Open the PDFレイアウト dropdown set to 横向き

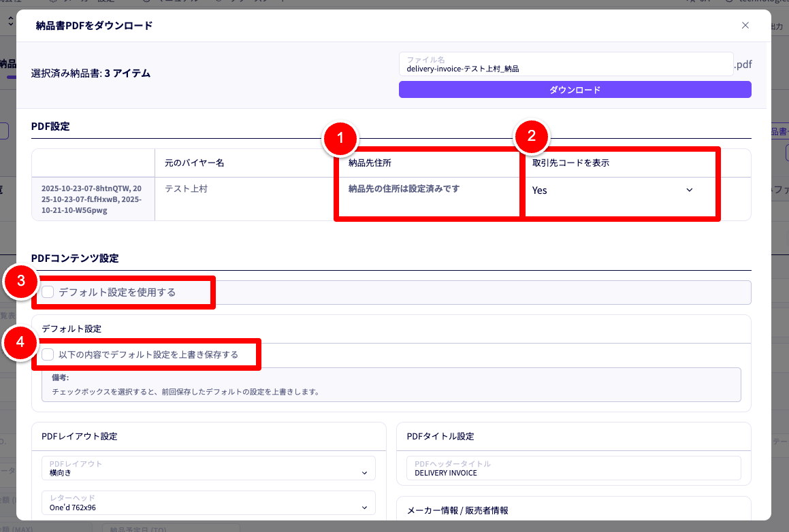tap(208, 468)
